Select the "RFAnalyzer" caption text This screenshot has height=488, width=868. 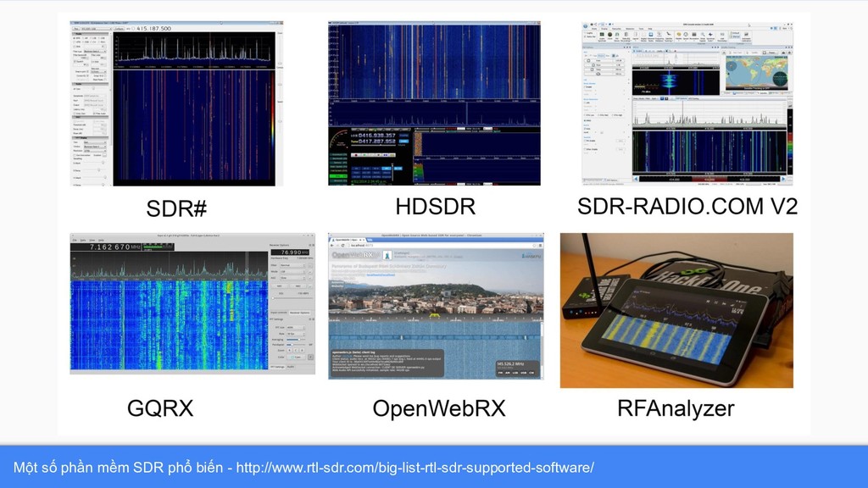676,408
